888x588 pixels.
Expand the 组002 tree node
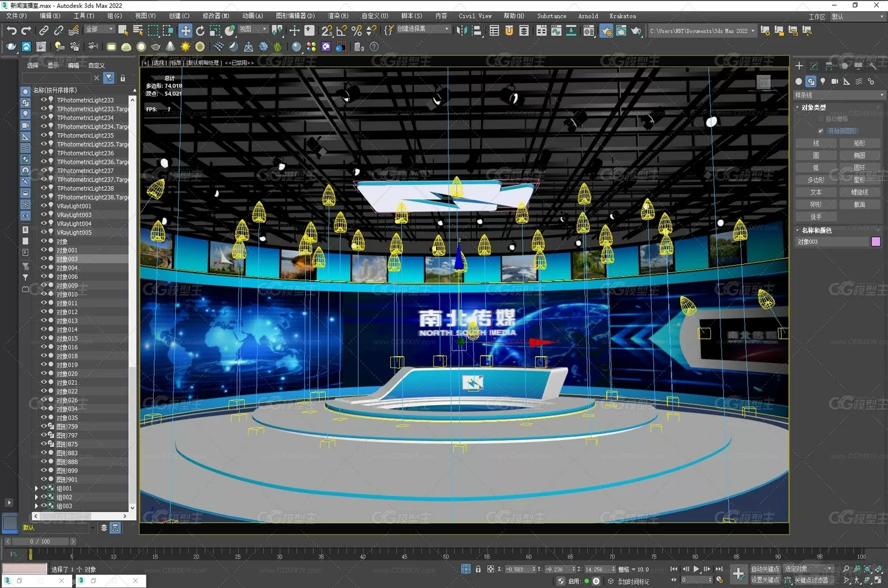click(37, 498)
